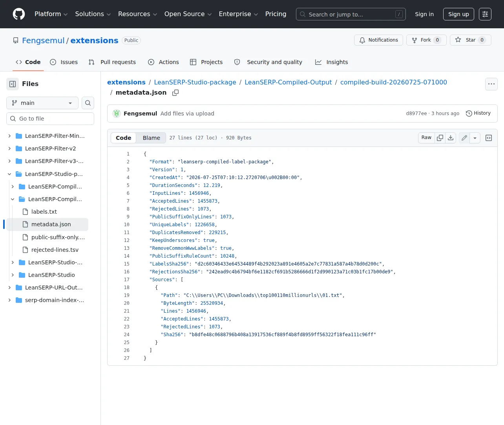This screenshot has height=425, width=504.
Task: Open LeanSERP-Studio-package breadcrumb folder
Action: coord(195,82)
